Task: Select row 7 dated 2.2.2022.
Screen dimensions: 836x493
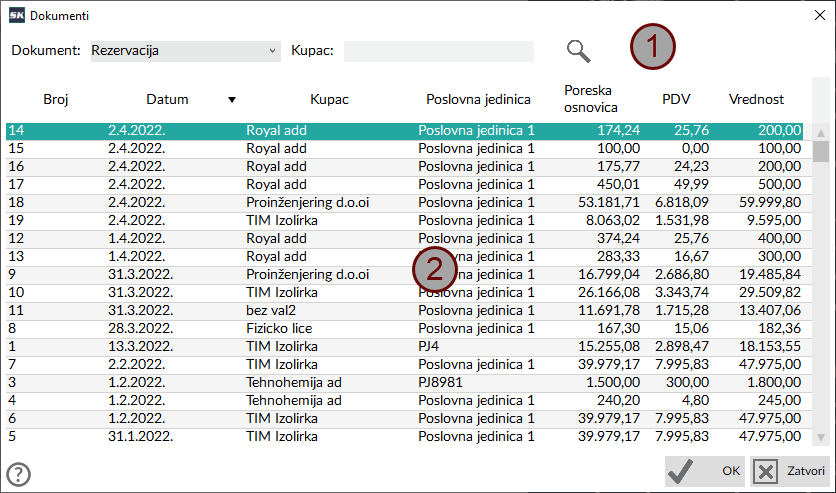Action: pos(404,365)
